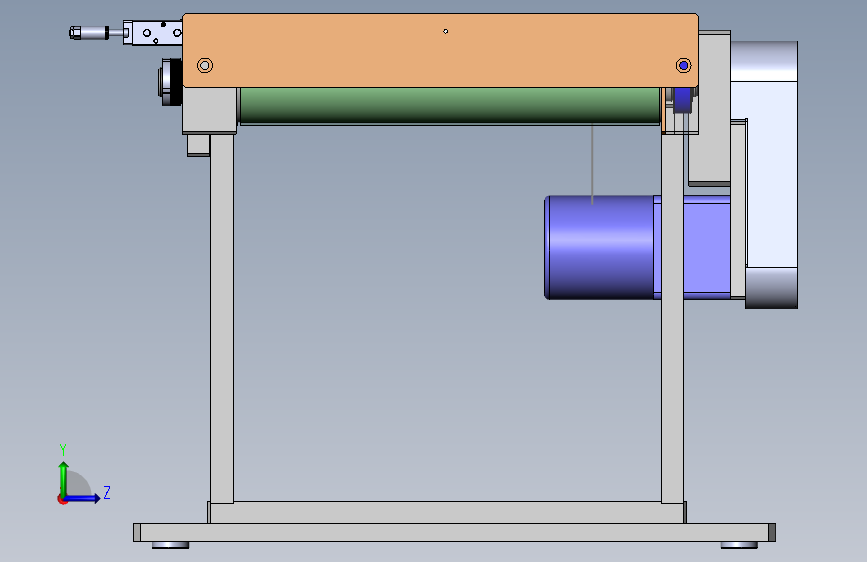This screenshot has width=867, height=562.
Task: Click the gray left bearing block beside the roller
Action: (210, 110)
